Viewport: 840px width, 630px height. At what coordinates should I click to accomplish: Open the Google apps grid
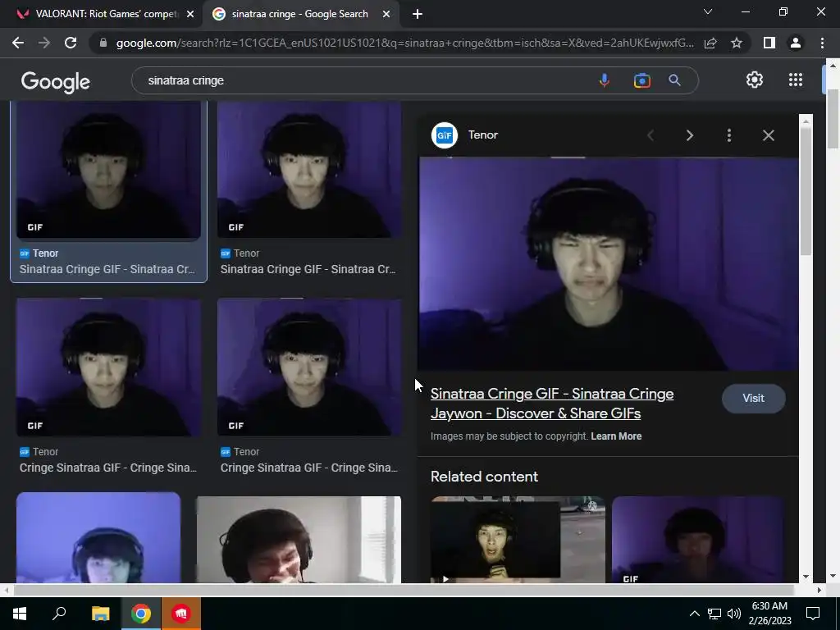(796, 80)
